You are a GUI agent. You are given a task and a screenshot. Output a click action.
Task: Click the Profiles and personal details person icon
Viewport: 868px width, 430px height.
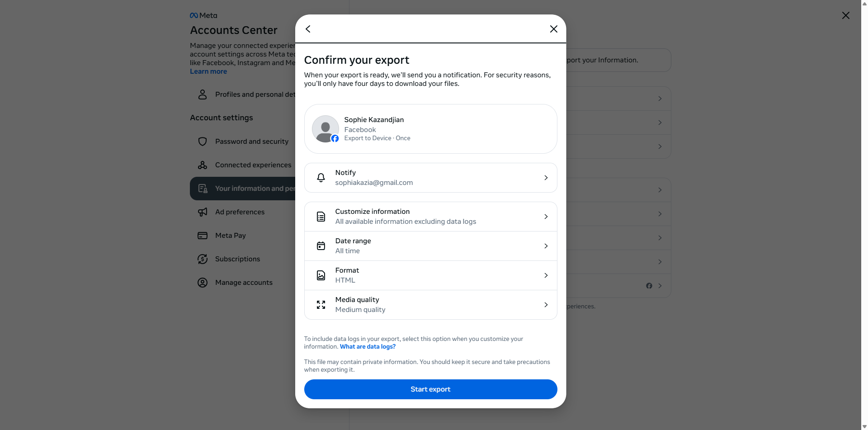pyautogui.click(x=203, y=95)
